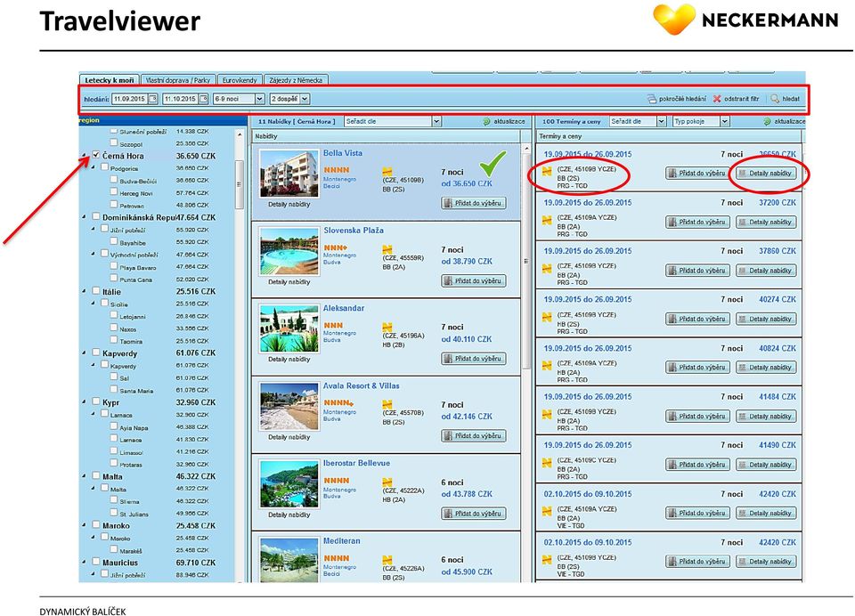Screen dimensions: 855x616
Task: Open Seřadit dle dropdown in Termíny a ceny
Action: [638, 122]
